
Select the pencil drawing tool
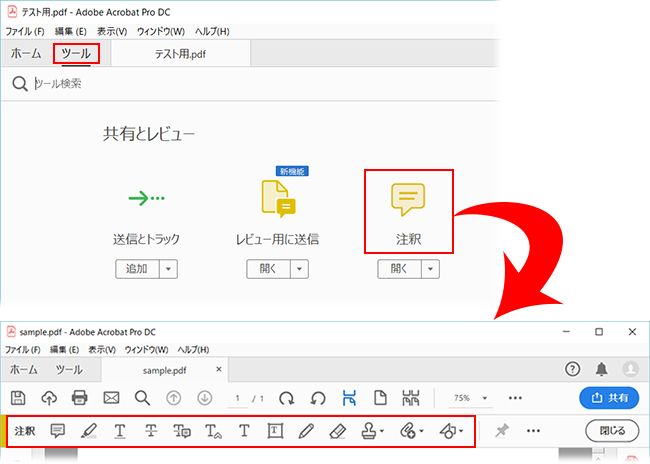click(x=306, y=431)
